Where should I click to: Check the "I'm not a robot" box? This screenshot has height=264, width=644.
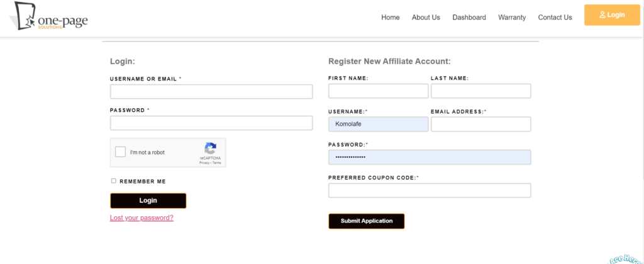point(120,152)
